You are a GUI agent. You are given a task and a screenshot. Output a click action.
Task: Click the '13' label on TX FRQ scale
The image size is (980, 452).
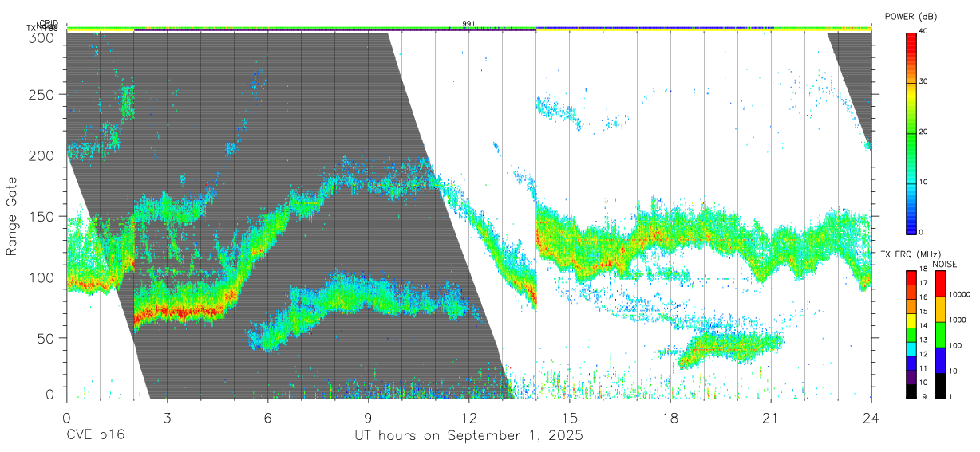click(923, 340)
